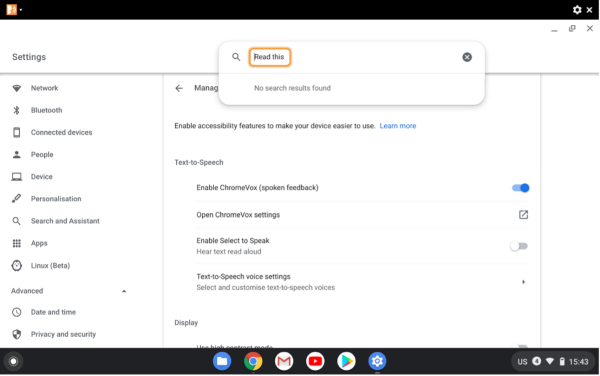Screen dimensions: 600x376
Task: Open Gmail from the shelf
Action: tap(284, 361)
